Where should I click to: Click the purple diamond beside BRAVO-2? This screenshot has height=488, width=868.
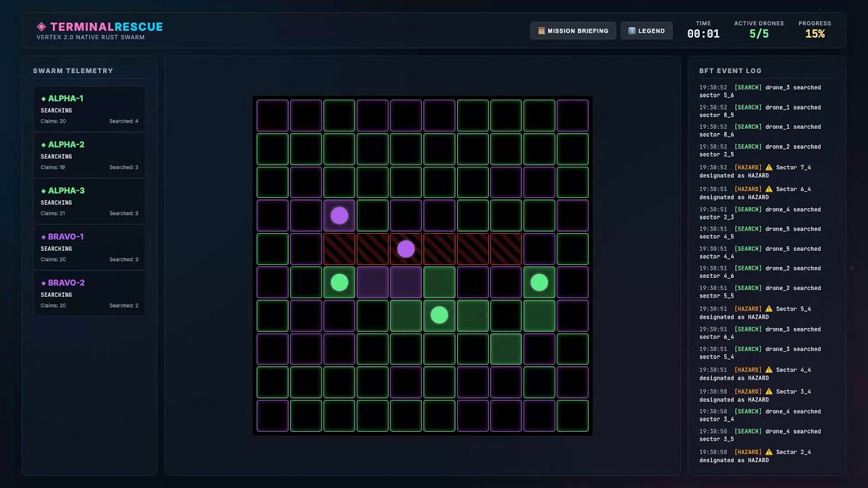[43, 283]
